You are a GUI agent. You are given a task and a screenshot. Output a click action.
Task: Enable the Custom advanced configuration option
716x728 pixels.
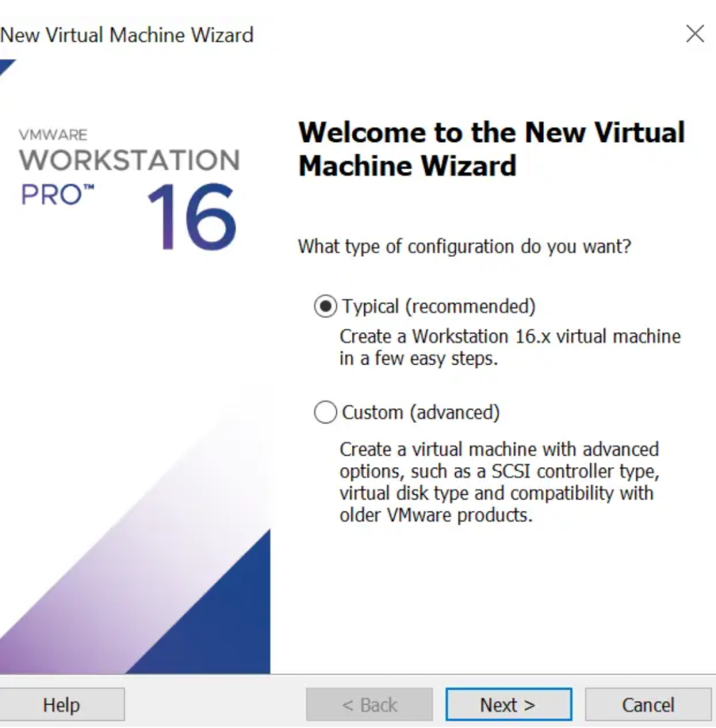(x=325, y=412)
